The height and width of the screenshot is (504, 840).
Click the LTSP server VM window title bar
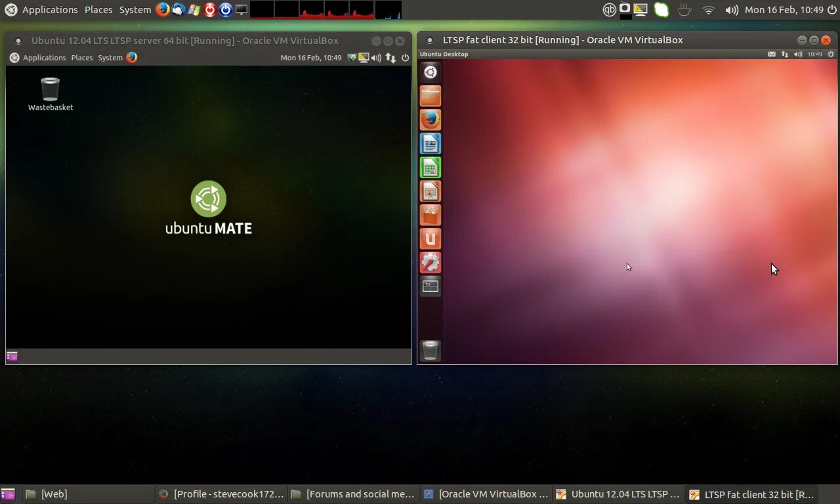click(x=209, y=41)
